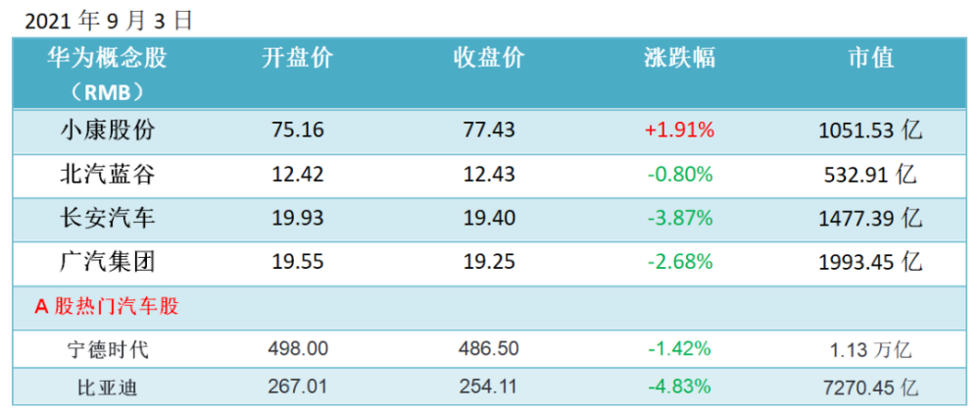Click the red A股热门汽车股 section heading
The image size is (980, 414).
tap(107, 306)
